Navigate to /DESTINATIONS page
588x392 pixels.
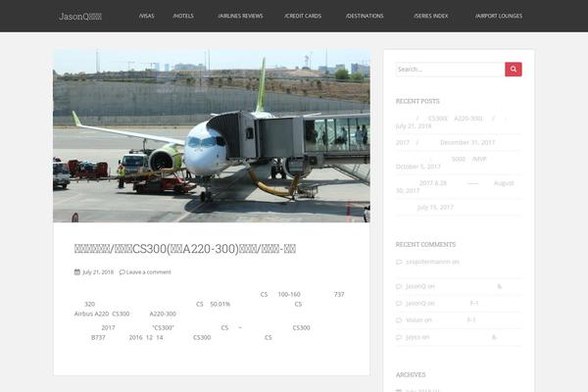click(x=365, y=16)
